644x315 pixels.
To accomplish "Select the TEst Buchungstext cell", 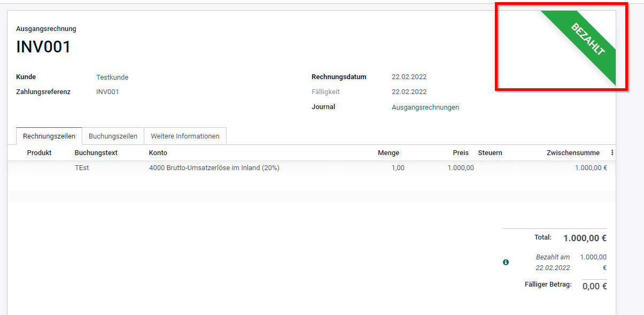I will [82, 167].
